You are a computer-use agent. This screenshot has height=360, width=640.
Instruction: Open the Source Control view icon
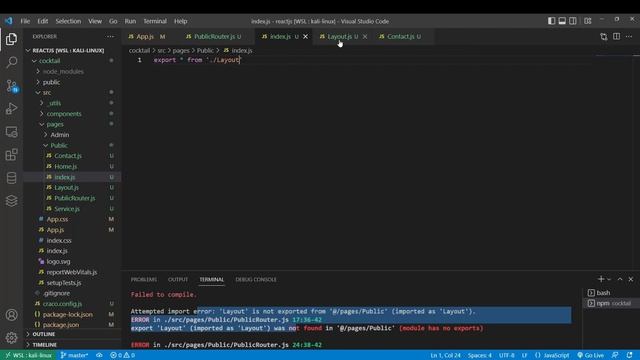tap(11, 86)
